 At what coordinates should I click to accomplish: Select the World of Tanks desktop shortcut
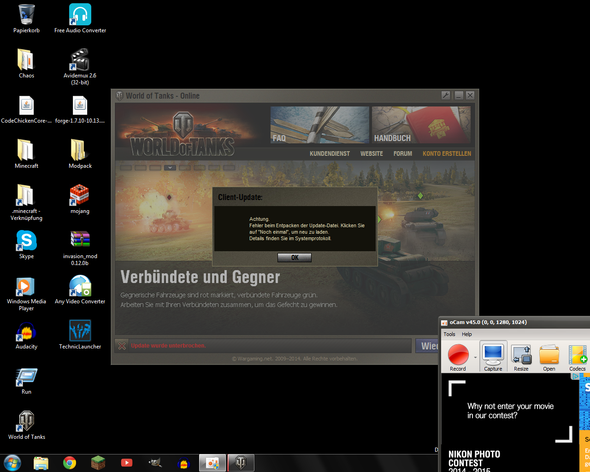click(26, 425)
